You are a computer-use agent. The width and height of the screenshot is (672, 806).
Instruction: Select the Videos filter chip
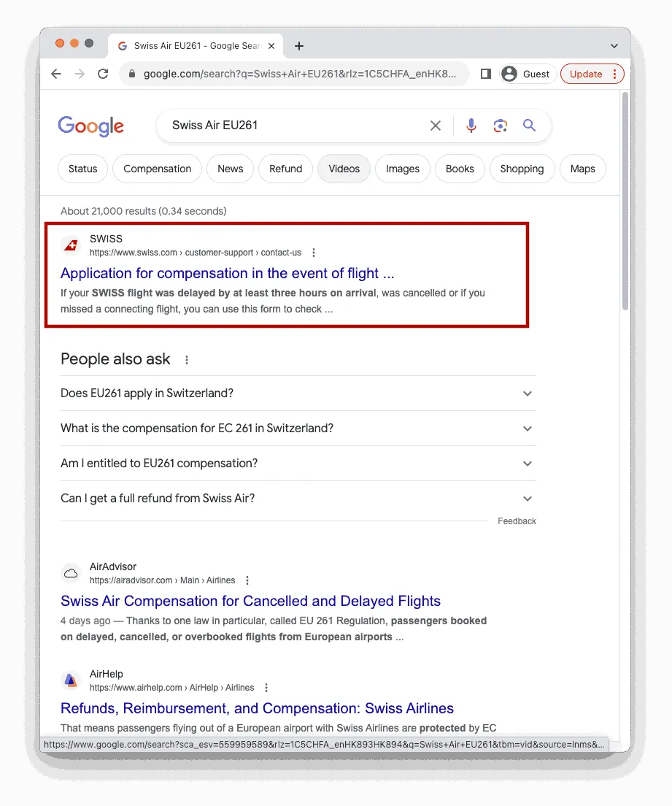pyautogui.click(x=344, y=169)
